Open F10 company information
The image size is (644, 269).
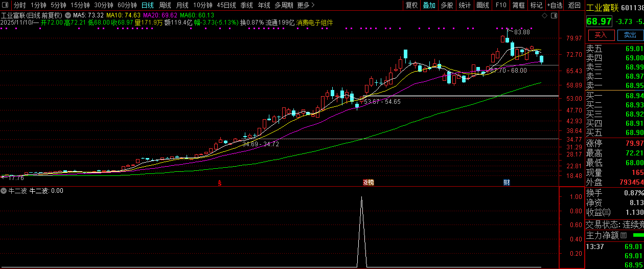[x=501, y=5]
